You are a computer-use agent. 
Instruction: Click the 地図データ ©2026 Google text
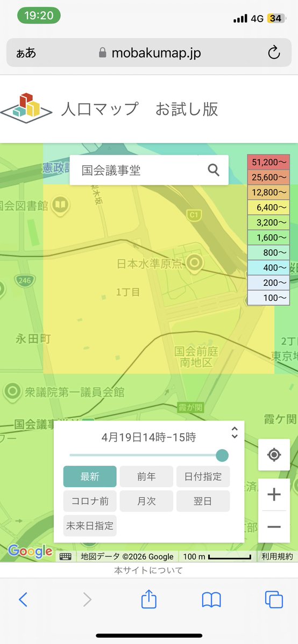click(127, 556)
